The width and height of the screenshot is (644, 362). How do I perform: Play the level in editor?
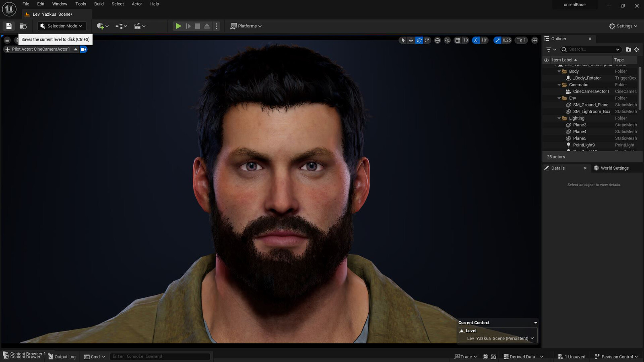(x=178, y=26)
